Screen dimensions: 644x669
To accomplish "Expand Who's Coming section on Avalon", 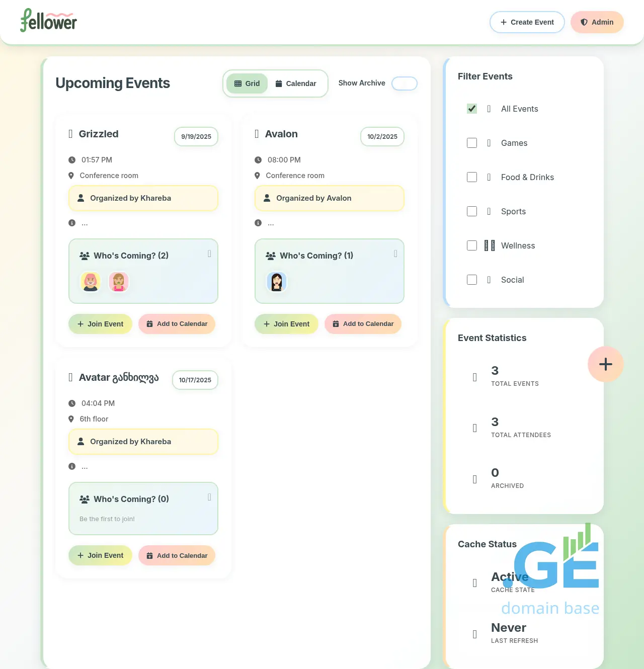I will coord(395,254).
